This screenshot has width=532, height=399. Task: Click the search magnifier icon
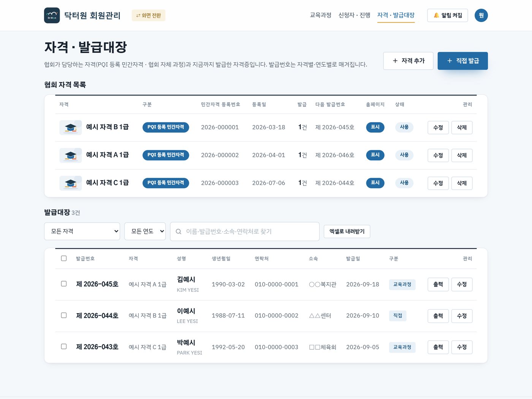pyautogui.click(x=178, y=231)
